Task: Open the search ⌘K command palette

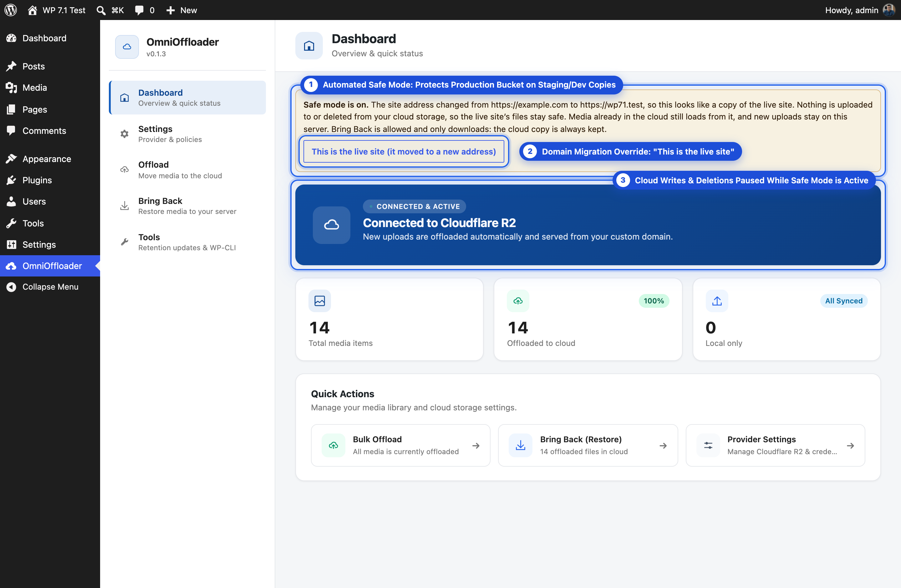Action: [110, 10]
